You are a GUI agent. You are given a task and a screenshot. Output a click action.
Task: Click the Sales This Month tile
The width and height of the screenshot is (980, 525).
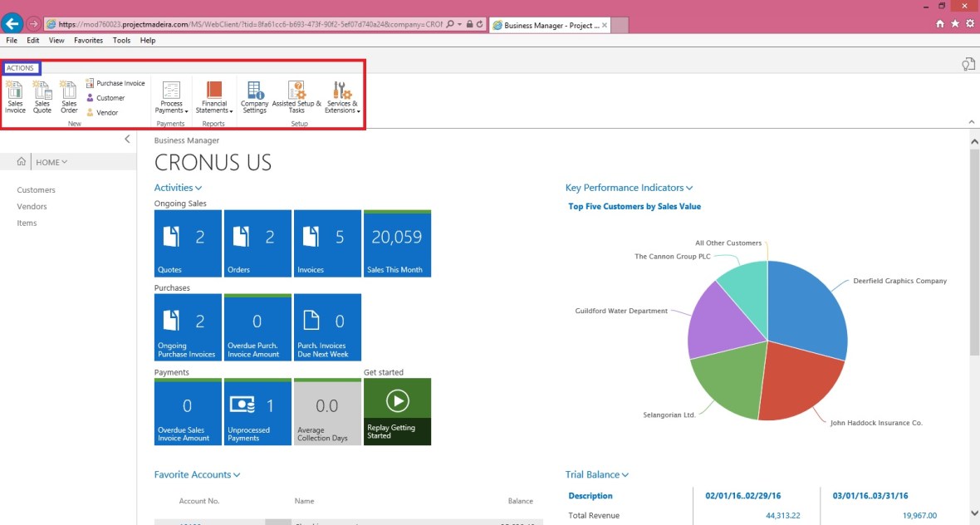click(396, 243)
